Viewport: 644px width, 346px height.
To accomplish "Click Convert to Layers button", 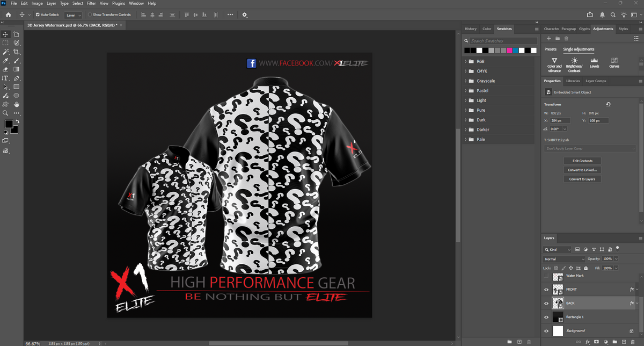I will pyautogui.click(x=583, y=179).
